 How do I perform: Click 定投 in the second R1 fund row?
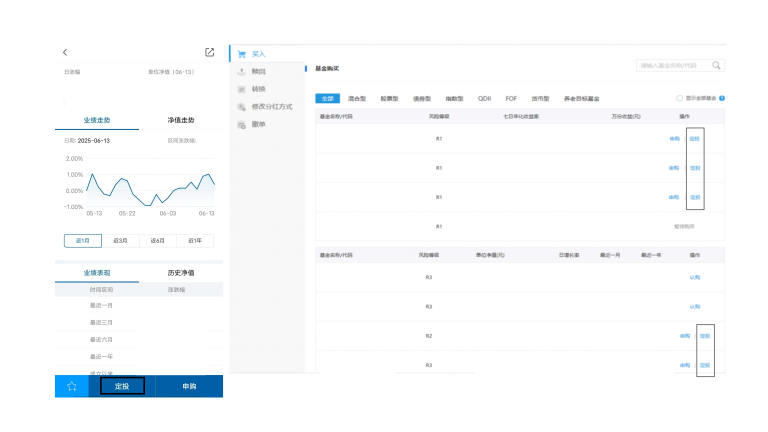(x=695, y=168)
